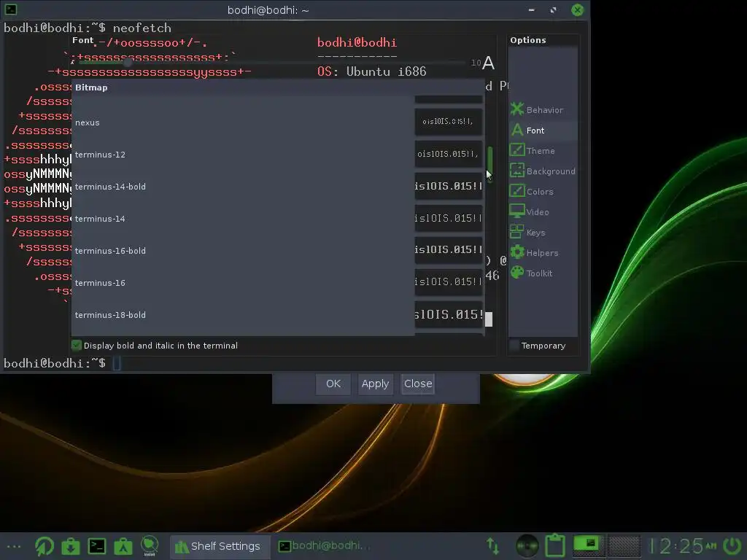
Task: Open the Toolkit options section
Action: point(543,273)
